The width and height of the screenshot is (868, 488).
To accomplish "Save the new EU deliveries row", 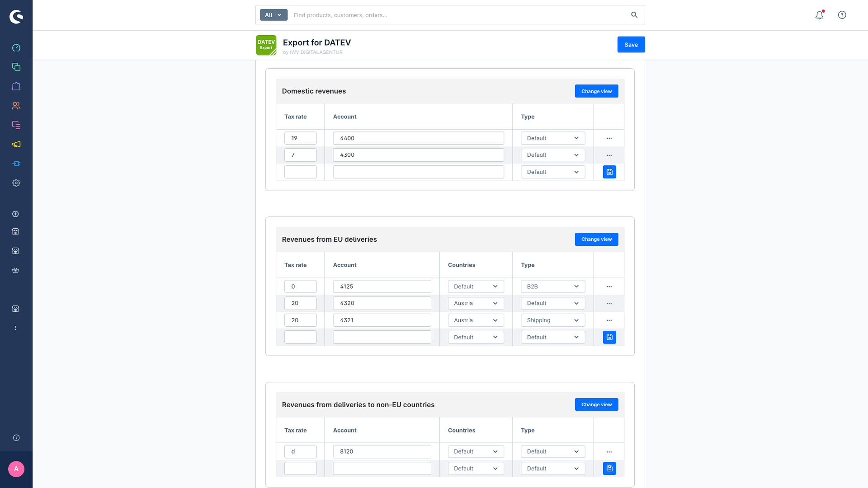I will 609,338.
